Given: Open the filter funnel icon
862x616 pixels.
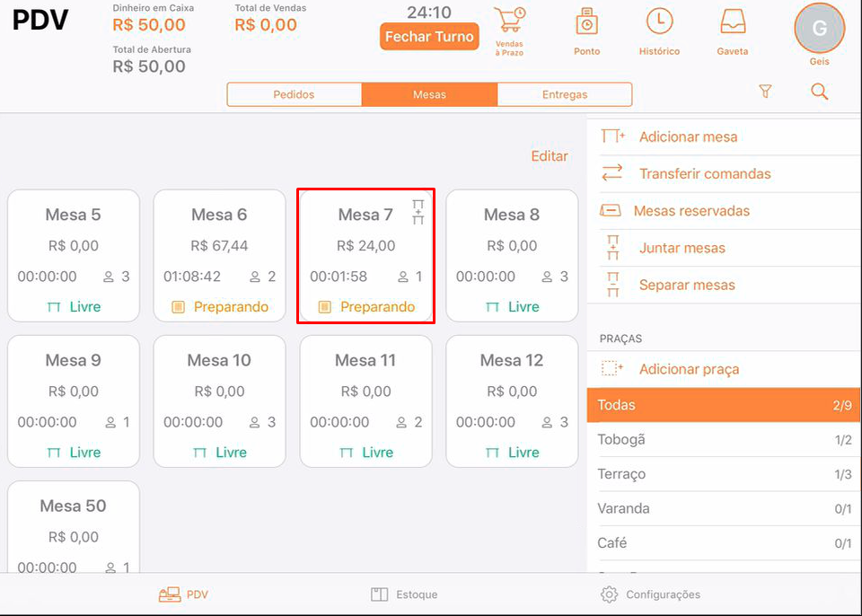Looking at the screenshot, I should point(765,92).
